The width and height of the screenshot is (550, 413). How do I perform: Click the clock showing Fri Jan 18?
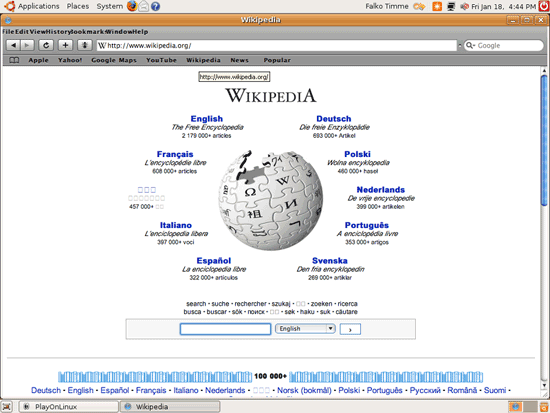click(x=504, y=6)
